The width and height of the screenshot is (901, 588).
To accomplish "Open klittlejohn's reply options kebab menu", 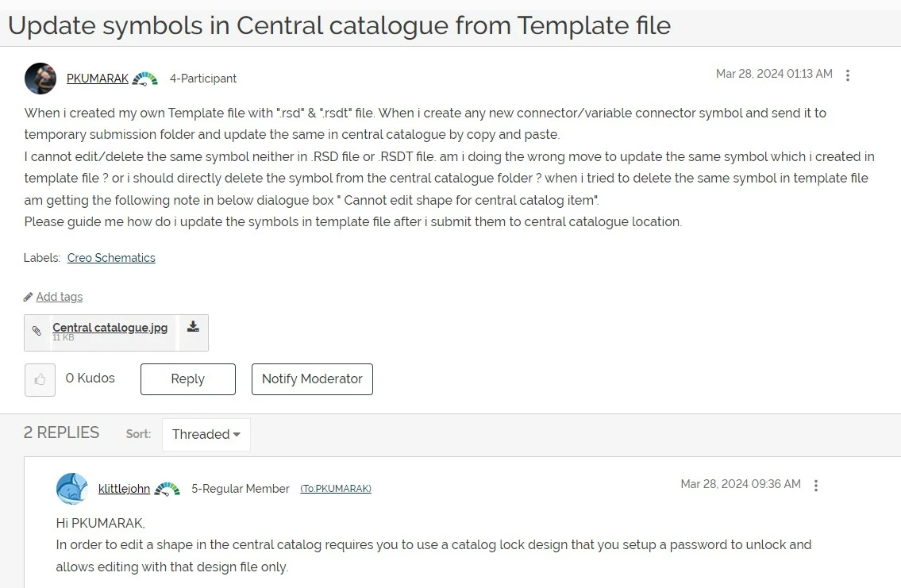I will 816,486.
